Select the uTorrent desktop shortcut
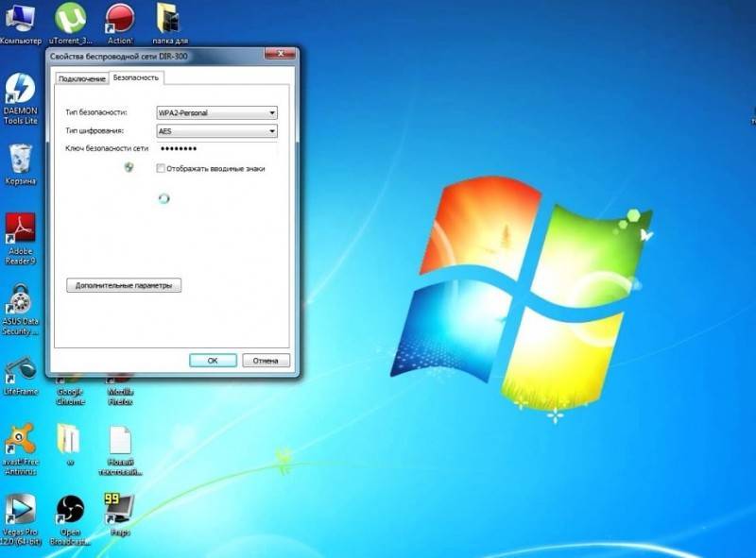Image resolution: width=756 pixels, height=558 pixels. pyautogui.click(x=70, y=23)
